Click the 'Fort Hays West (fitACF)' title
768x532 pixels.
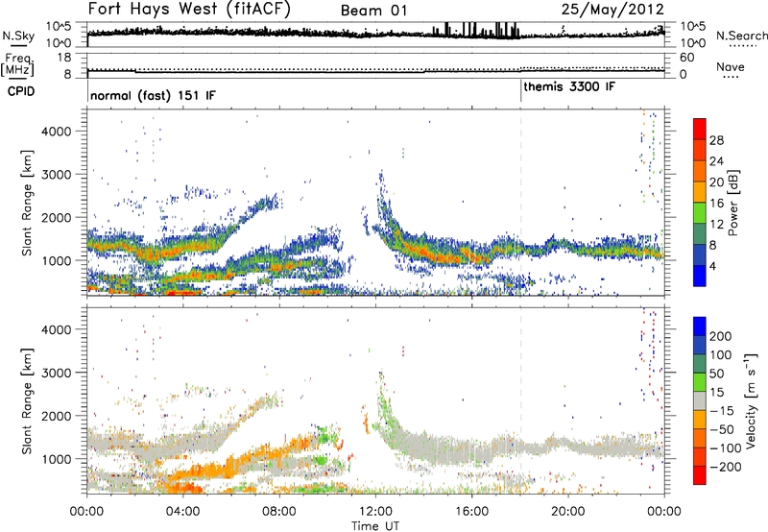point(189,9)
